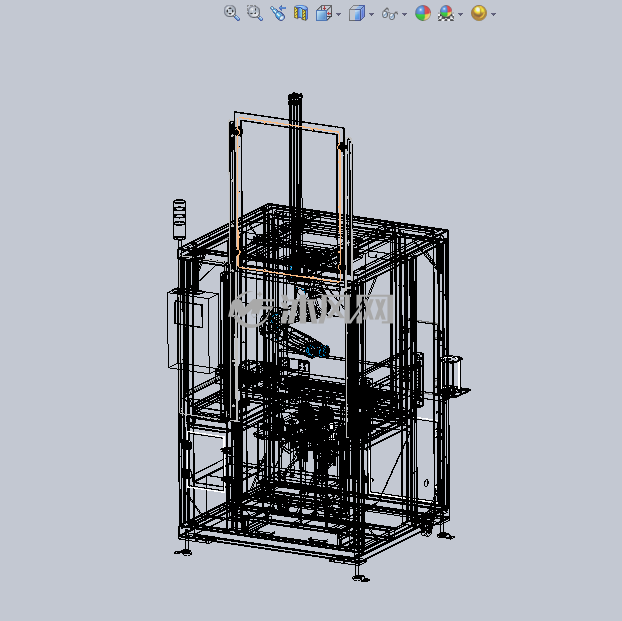Return to the Previous View
The width and height of the screenshot is (622, 621).
(x=278, y=13)
